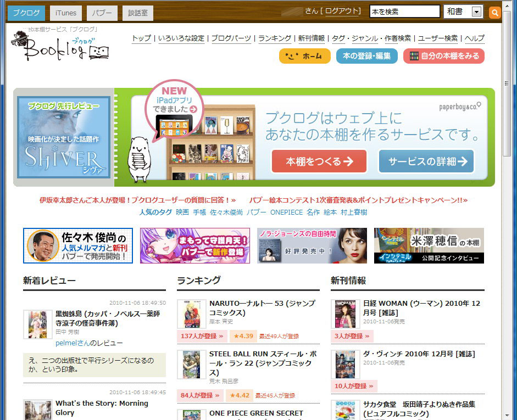Click the 自分の本棚をみる button
Image resolution: width=517 pixels, height=420 pixels.
(x=444, y=56)
